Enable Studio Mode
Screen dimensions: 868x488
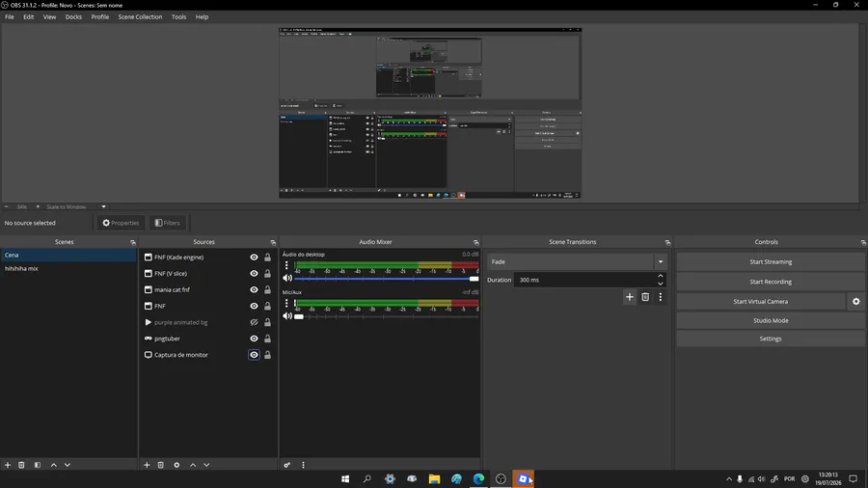(x=771, y=320)
